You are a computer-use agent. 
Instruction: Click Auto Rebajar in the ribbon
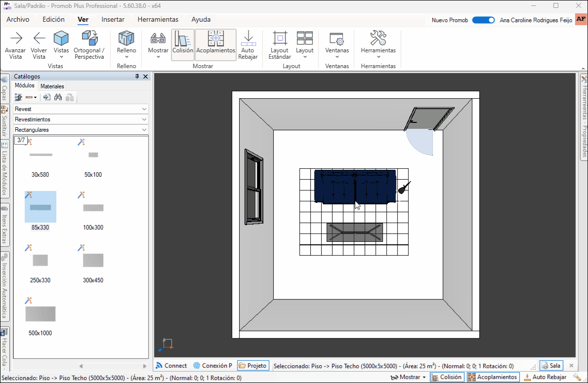coord(248,44)
